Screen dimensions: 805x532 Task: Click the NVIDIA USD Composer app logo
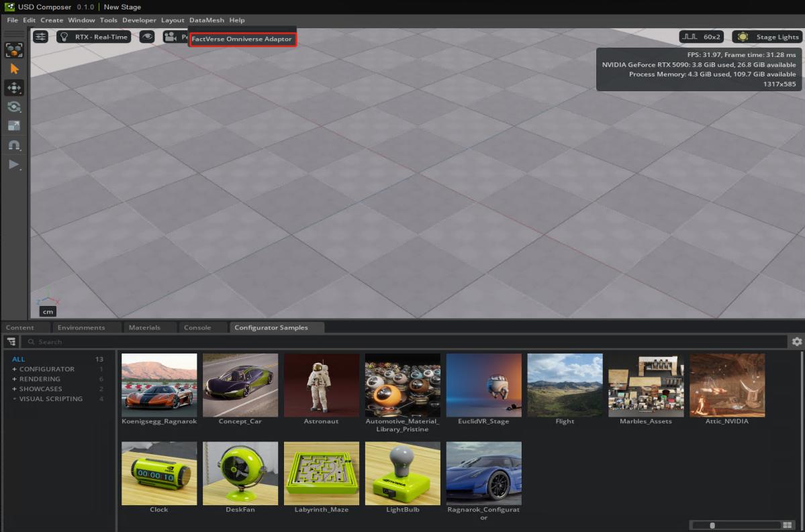[x=9, y=7]
